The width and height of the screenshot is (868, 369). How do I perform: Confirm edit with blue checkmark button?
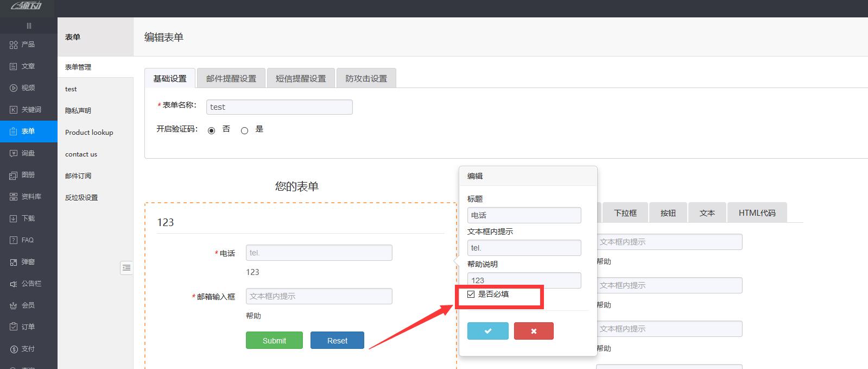[487, 331]
